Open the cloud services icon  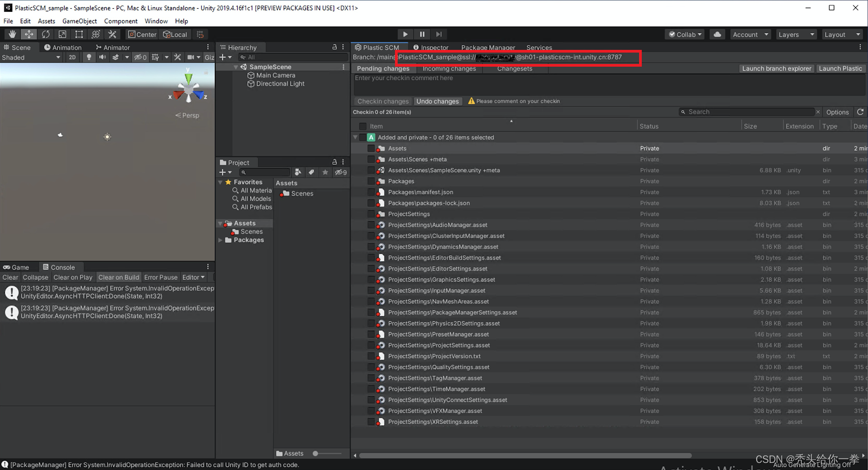pos(717,34)
